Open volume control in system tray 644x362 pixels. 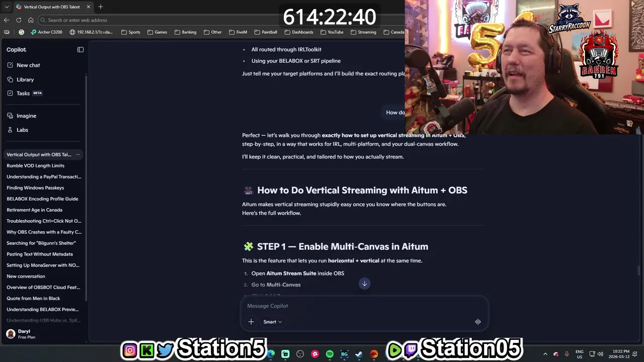click(600, 354)
